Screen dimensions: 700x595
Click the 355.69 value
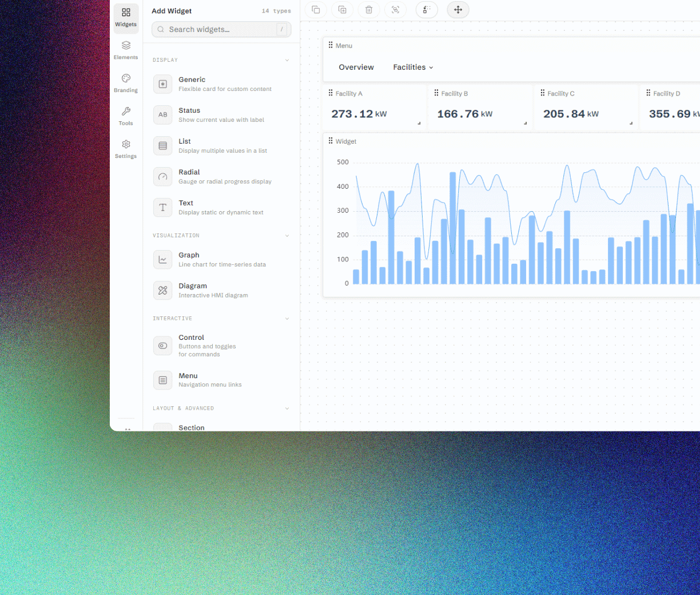pyautogui.click(x=670, y=114)
